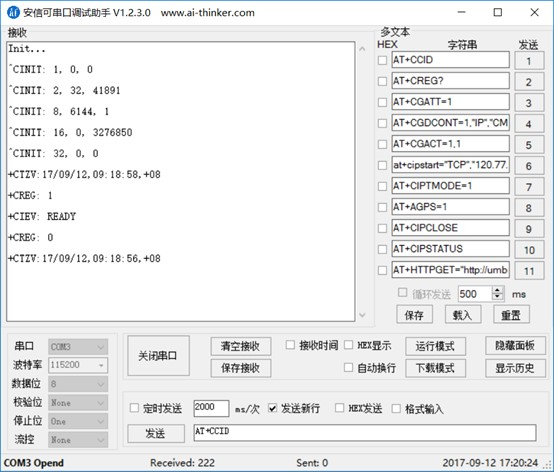This screenshot has height=472, width=554.
Task: Send row 6 cipstart command
Action: pos(529,166)
